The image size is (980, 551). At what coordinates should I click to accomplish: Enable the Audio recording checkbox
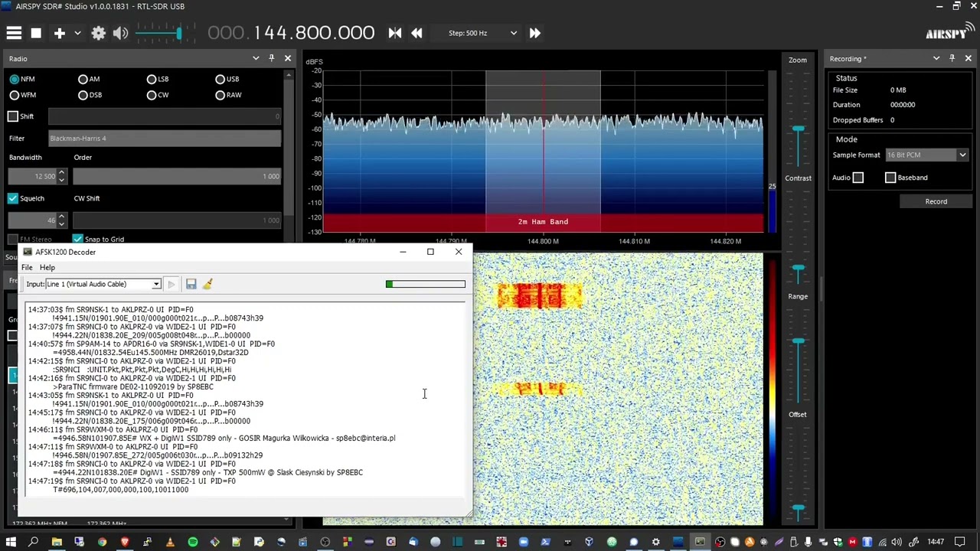tap(858, 178)
